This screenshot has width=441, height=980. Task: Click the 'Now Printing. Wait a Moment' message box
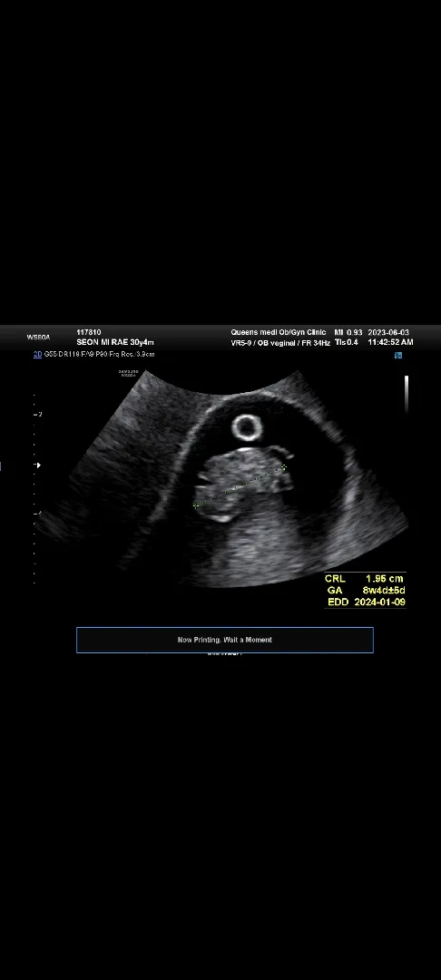tap(225, 640)
